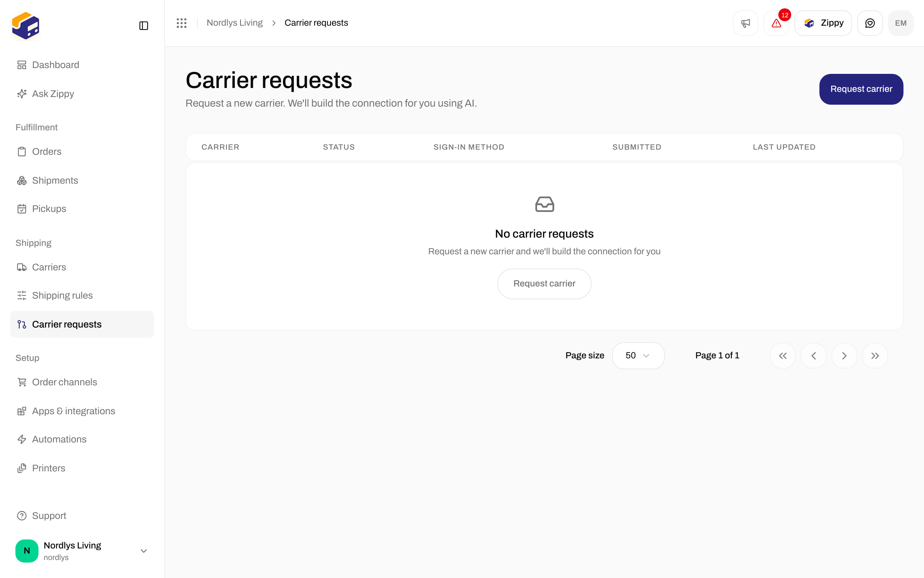The width and height of the screenshot is (924, 578).
Task: Open Orders page in sidebar
Action: click(x=82, y=152)
